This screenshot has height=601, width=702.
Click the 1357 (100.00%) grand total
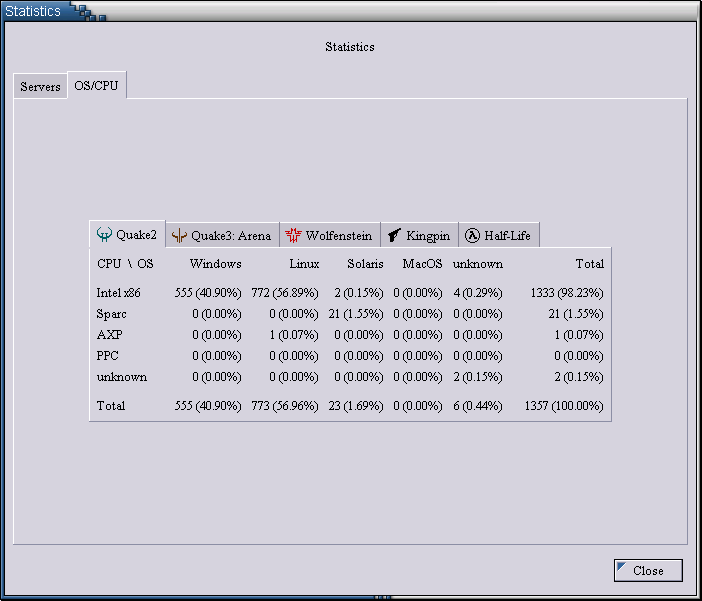pos(564,406)
